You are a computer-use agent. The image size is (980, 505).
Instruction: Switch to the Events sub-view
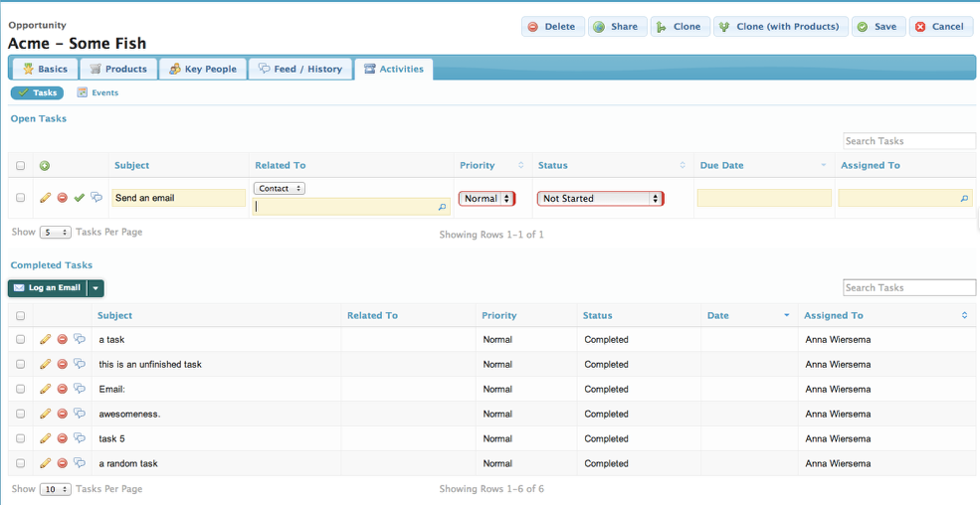98,92
